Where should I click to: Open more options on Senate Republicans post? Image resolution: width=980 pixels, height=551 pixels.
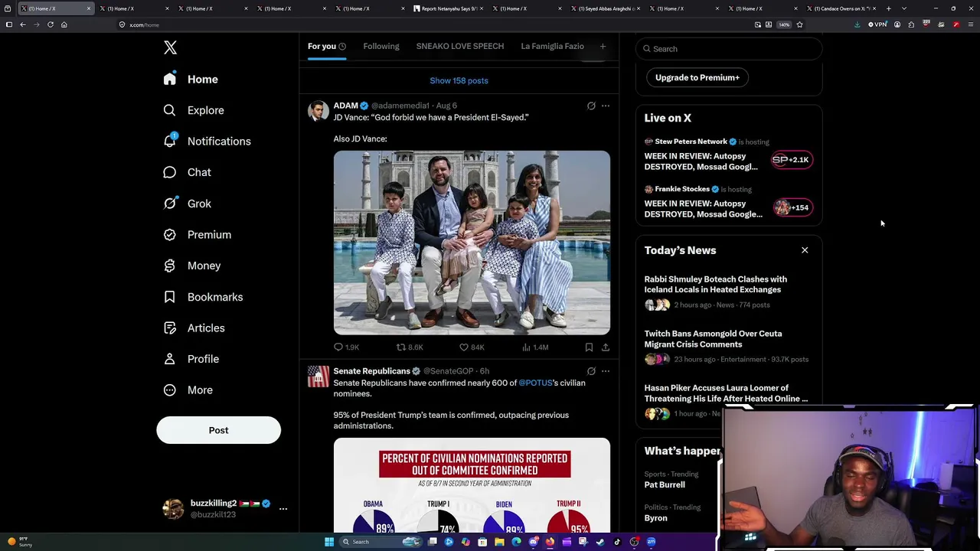coord(605,371)
